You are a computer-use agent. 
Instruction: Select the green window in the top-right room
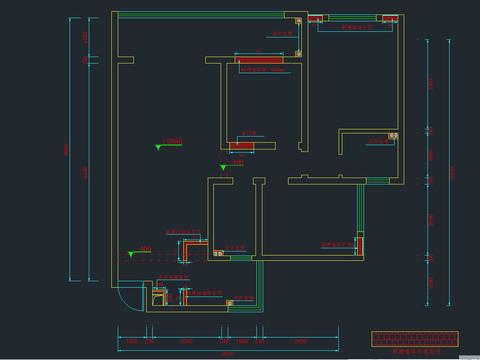(352, 18)
